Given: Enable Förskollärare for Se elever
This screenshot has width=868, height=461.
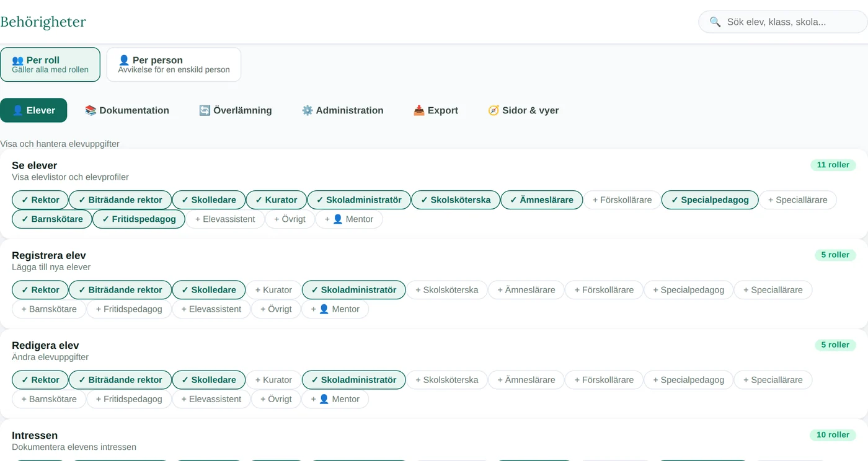Looking at the screenshot, I should [x=622, y=200].
